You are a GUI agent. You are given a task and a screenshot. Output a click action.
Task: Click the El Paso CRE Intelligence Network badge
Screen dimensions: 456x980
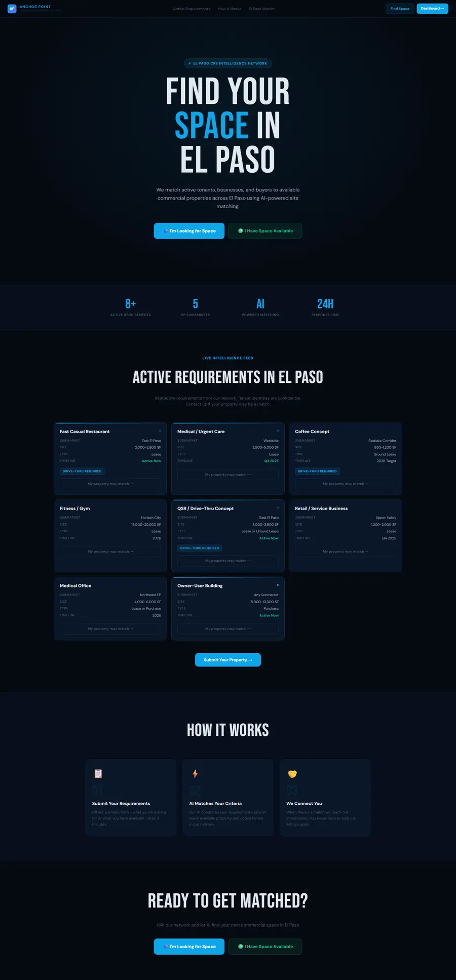(x=228, y=63)
